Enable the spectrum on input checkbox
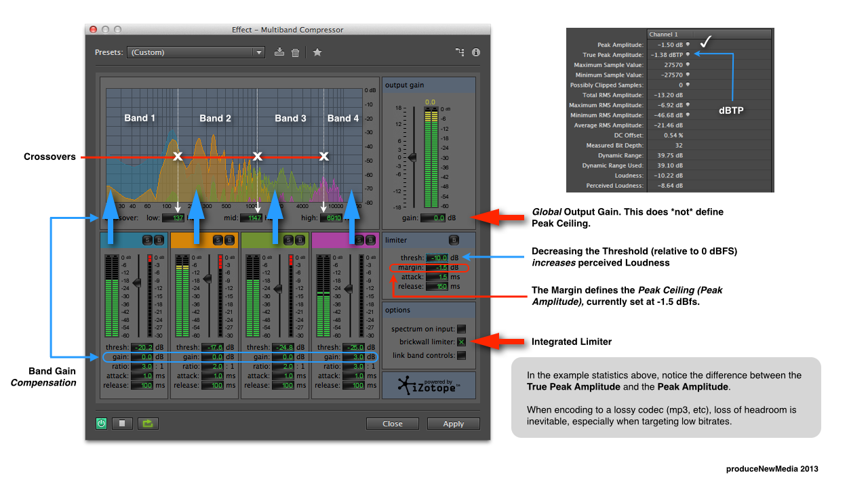Viewport: 868px width, 488px height. 461,329
